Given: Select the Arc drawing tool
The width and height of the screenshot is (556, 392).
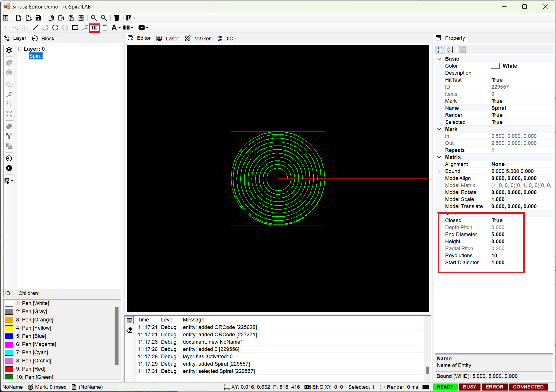Looking at the screenshot, I should pos(45,28).
